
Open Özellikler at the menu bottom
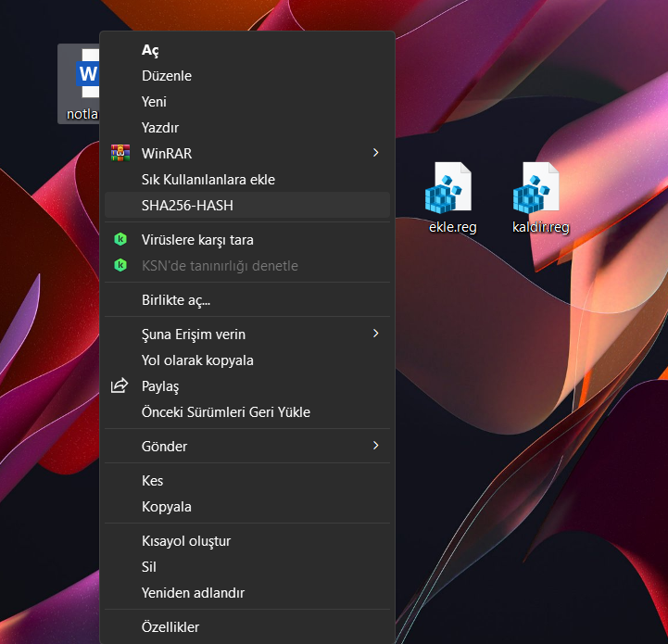pos(170,627)
